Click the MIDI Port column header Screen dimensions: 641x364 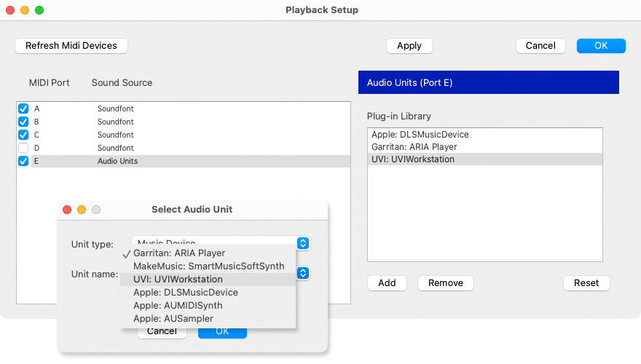(x=49, y=82)
